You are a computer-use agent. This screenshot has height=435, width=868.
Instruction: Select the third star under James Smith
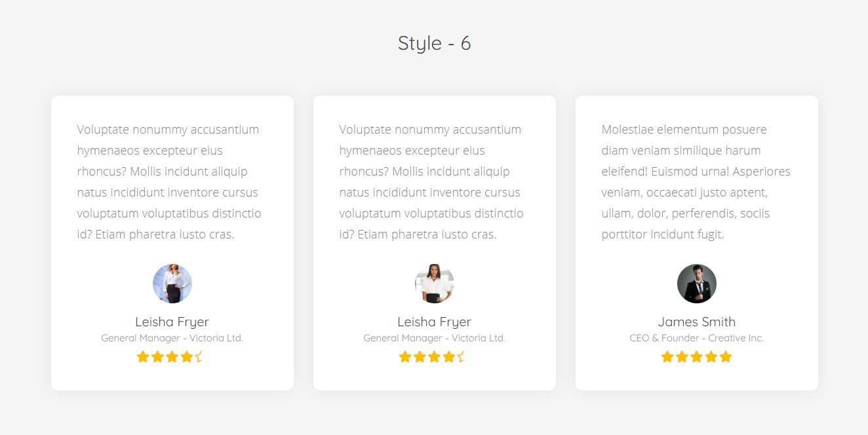[696, 357]
